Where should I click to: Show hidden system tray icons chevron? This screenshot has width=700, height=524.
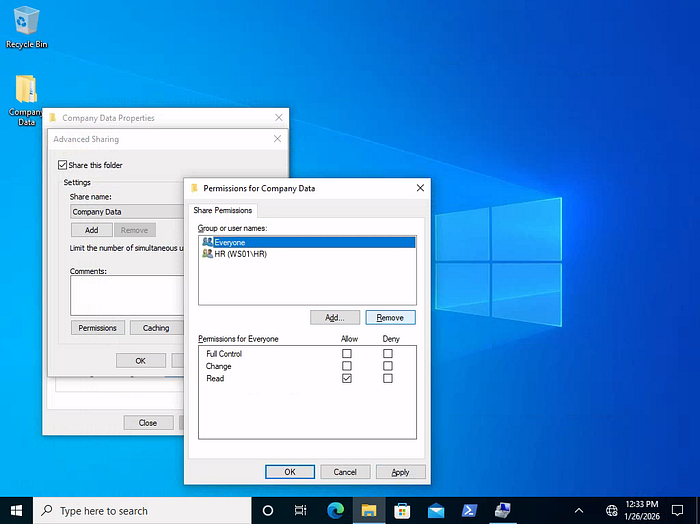coord(579,510)
